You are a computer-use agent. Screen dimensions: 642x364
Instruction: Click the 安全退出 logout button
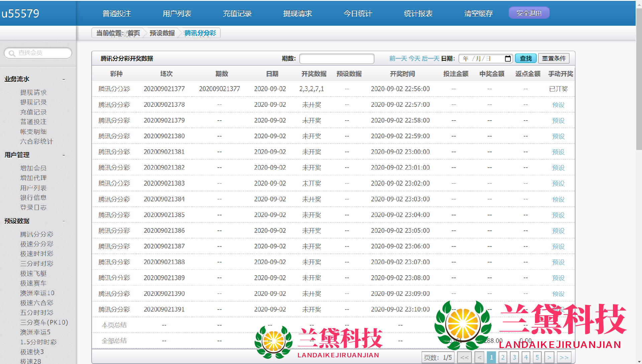click(x=529, y=13)
